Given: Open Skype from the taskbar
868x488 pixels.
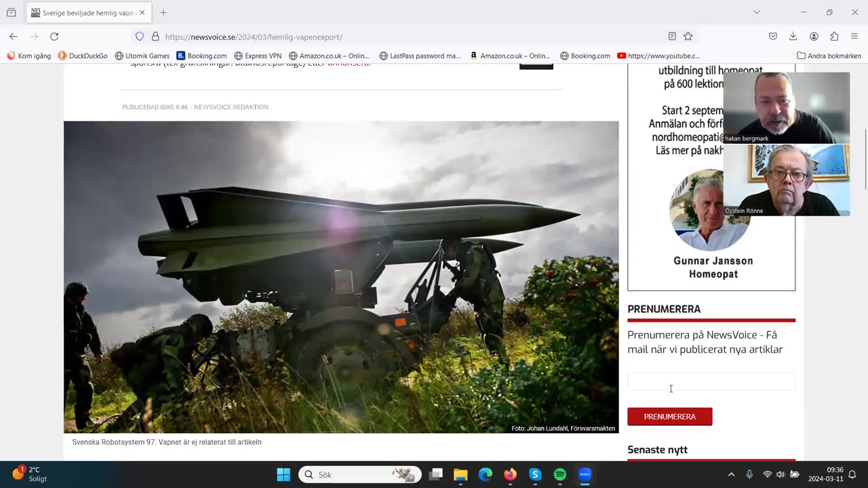Looking at the screenshot, I should 535,474.
